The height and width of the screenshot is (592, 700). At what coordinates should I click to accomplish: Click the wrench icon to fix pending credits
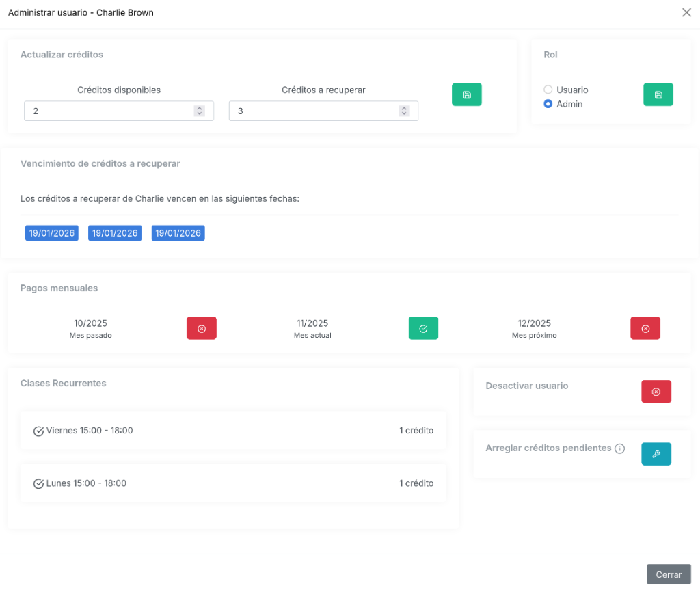(x=656, y=454)
